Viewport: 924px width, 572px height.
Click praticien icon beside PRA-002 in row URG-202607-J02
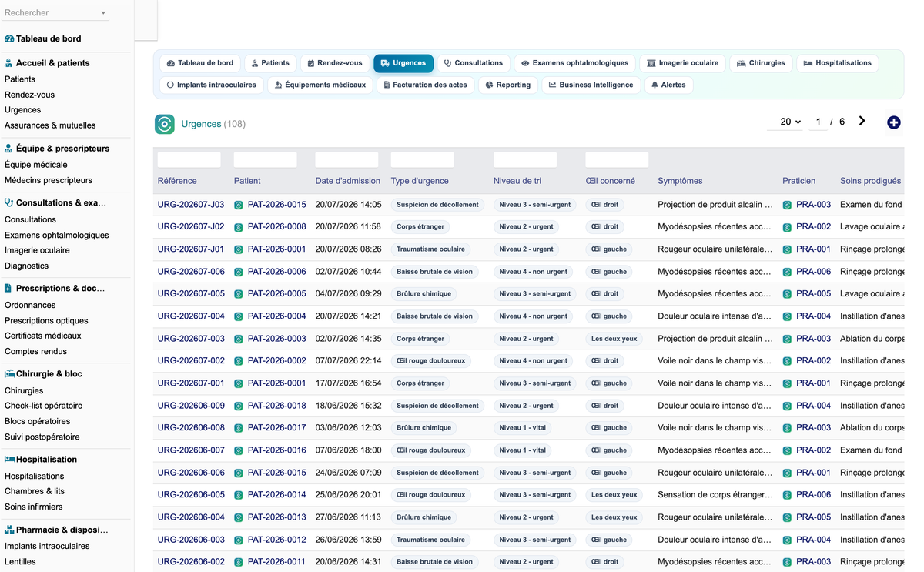point(787,228)
